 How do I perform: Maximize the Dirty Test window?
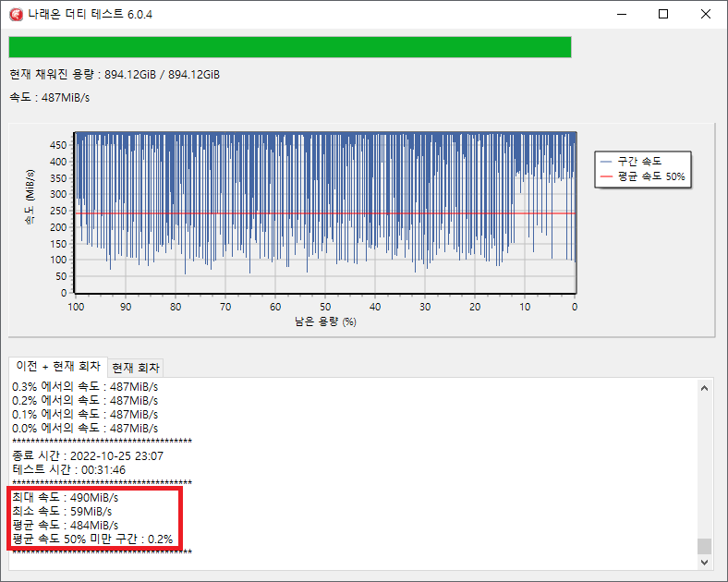coord(663,15)
